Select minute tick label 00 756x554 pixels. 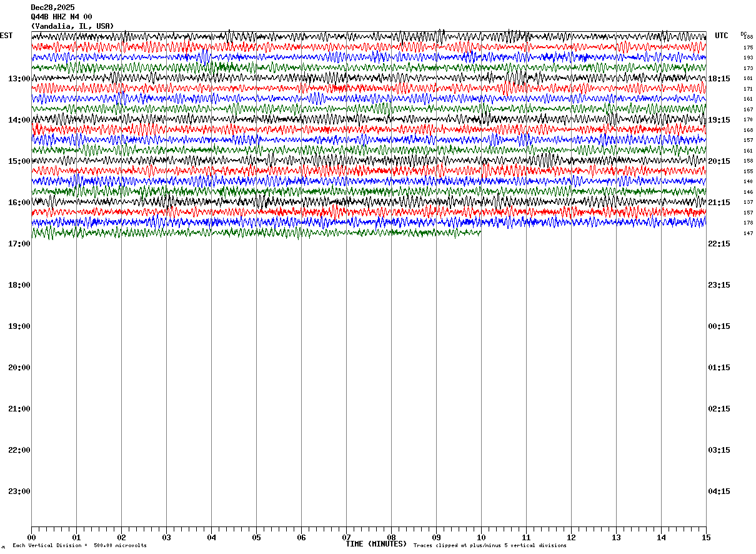click(x=31, y=538)
